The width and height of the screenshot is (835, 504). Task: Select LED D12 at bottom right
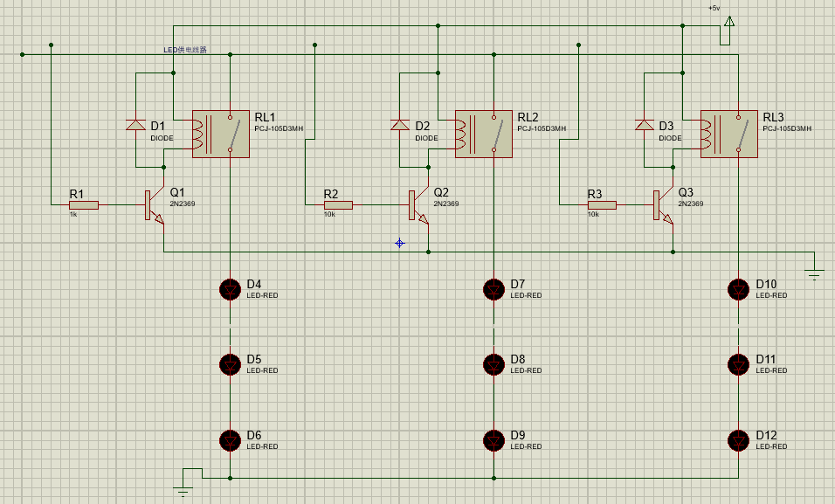(739, 439)
